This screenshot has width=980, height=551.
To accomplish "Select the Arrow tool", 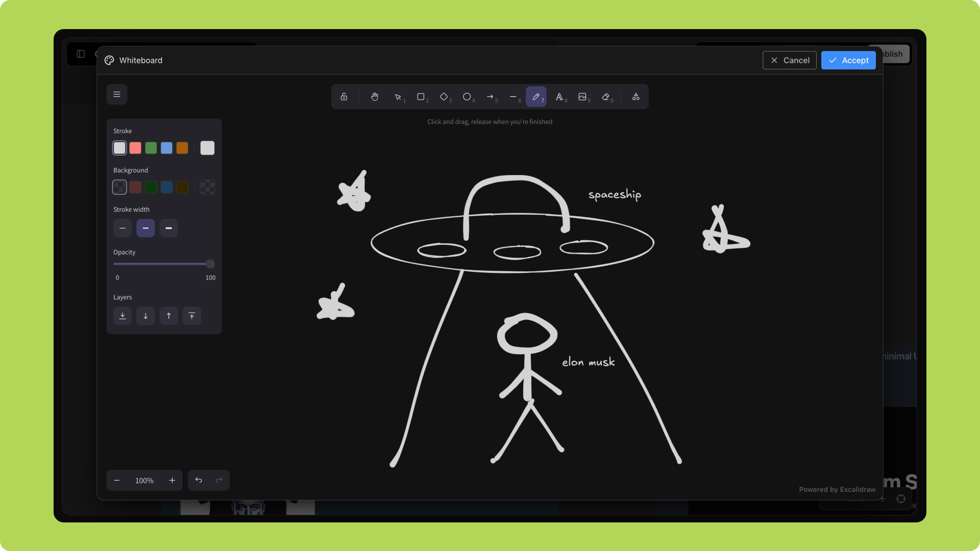I will (490, 97).
